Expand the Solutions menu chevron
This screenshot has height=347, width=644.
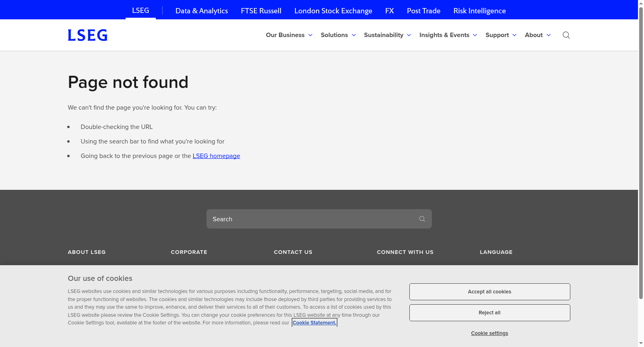point(353,35)
